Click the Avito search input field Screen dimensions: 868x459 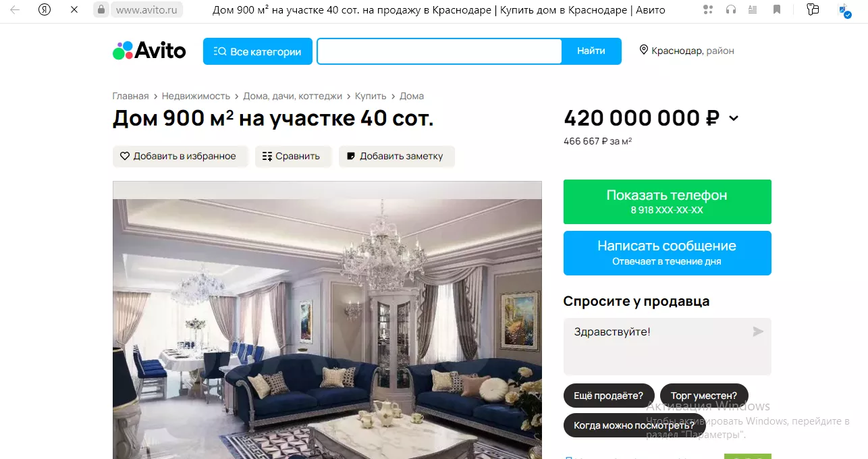click(x=439, y=51)
